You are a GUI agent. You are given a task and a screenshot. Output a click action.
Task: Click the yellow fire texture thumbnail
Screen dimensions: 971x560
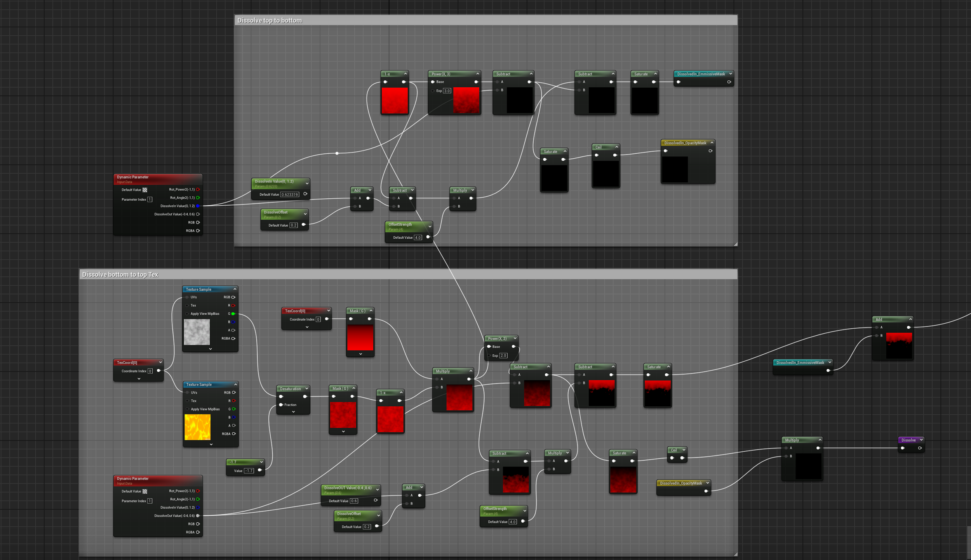197,427
